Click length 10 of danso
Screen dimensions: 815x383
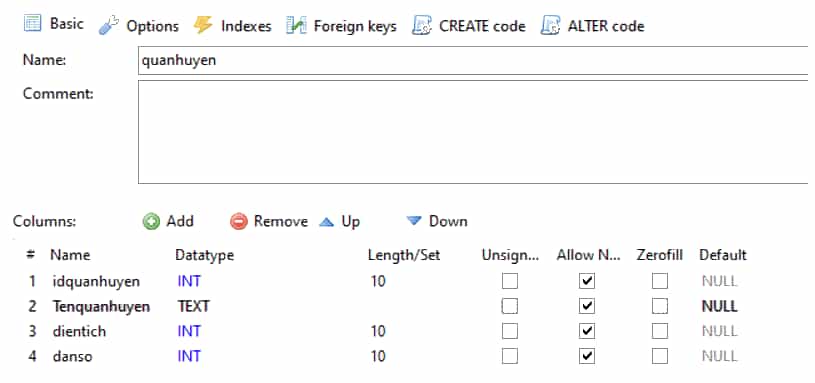click(378, 356)
